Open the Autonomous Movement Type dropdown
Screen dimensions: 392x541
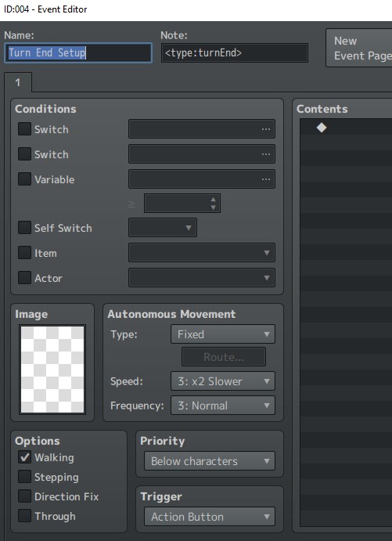pyautogui.click(x=223, y=334)
